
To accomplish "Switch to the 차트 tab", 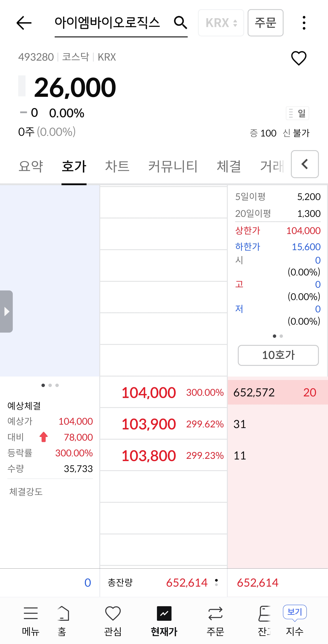I will (117, 166).
